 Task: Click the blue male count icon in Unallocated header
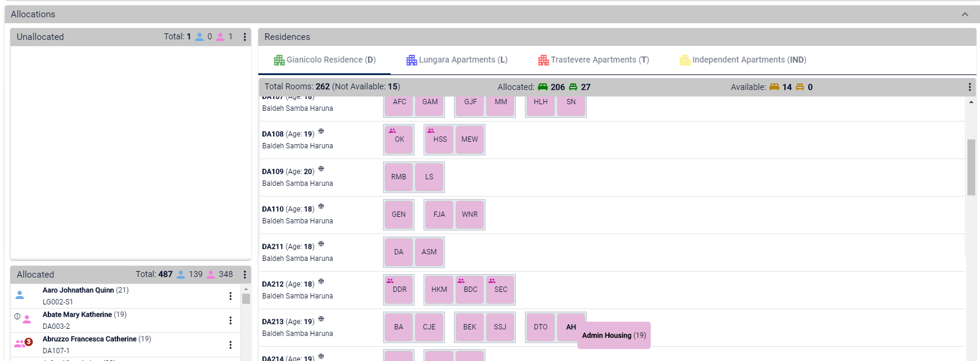click(200, 37)
